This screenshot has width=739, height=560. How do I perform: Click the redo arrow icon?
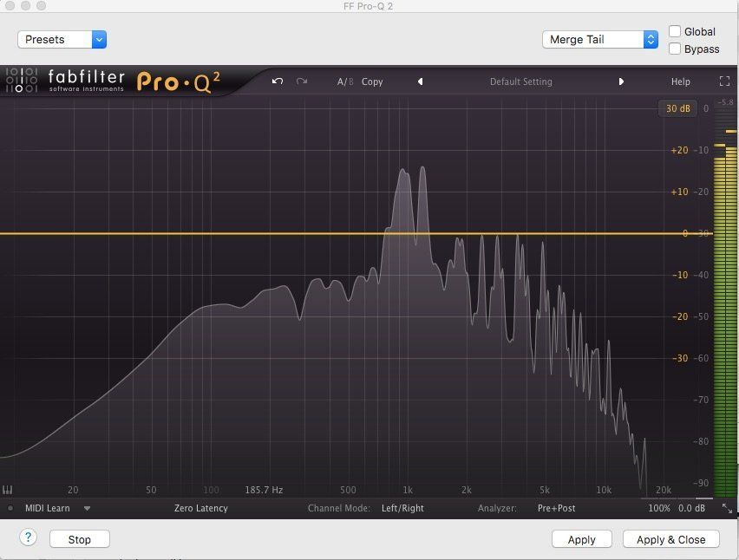coord(302,81)
